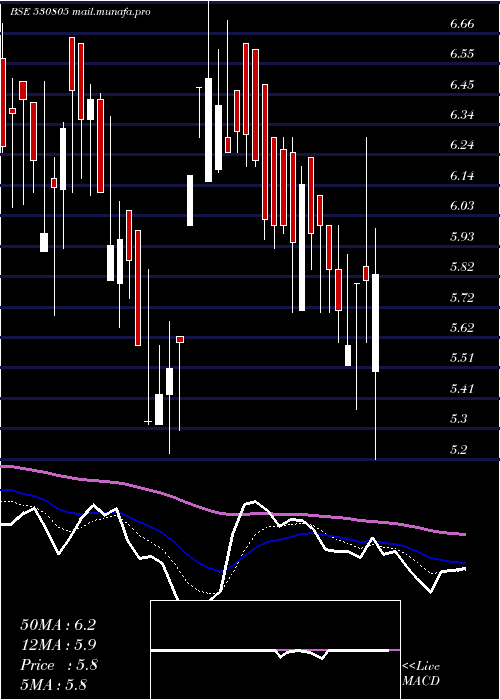Click the 5.93 price axis label
This screenshot has width=500, height=700.
click(x=462, y=236)
